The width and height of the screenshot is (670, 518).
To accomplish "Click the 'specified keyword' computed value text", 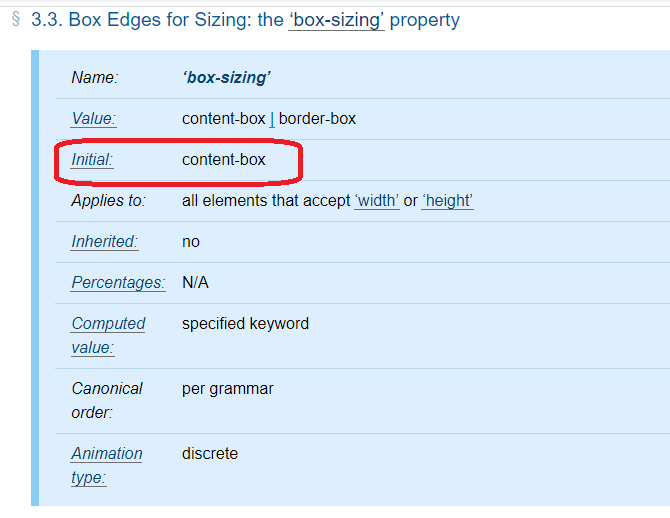I will point(245,324).
